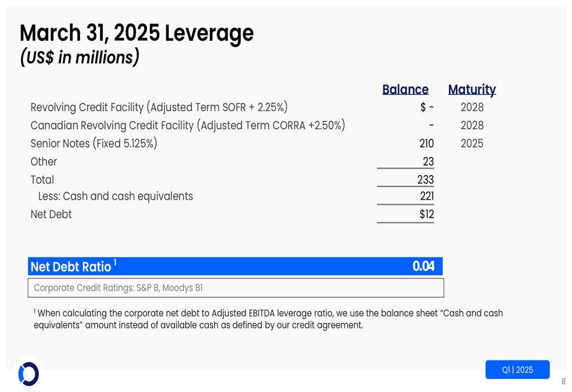Viewport: 572px width, 392px height.
Task: Click the Corporate Credit Ratings box
Action: [x=236, y=288]
